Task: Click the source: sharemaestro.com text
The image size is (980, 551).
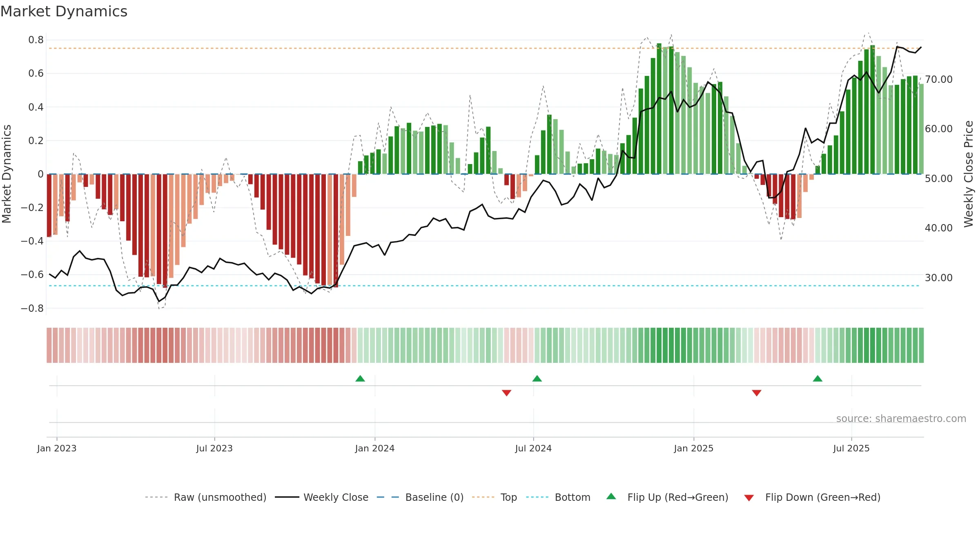Action: (x=901, y=419)
